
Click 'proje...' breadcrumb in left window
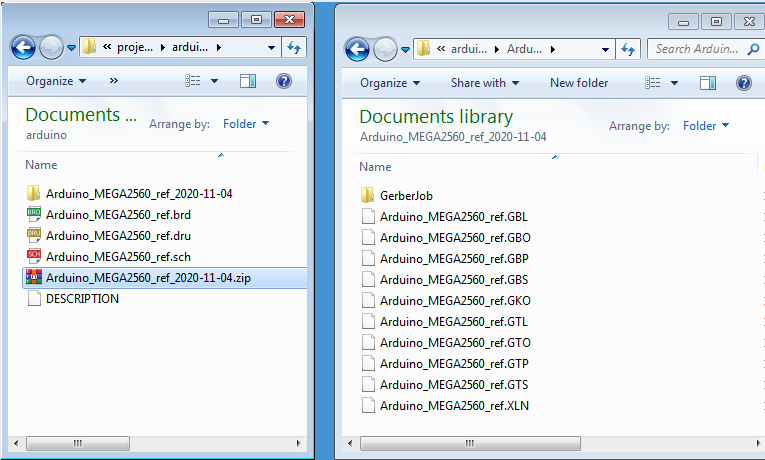tap(135, 47)
